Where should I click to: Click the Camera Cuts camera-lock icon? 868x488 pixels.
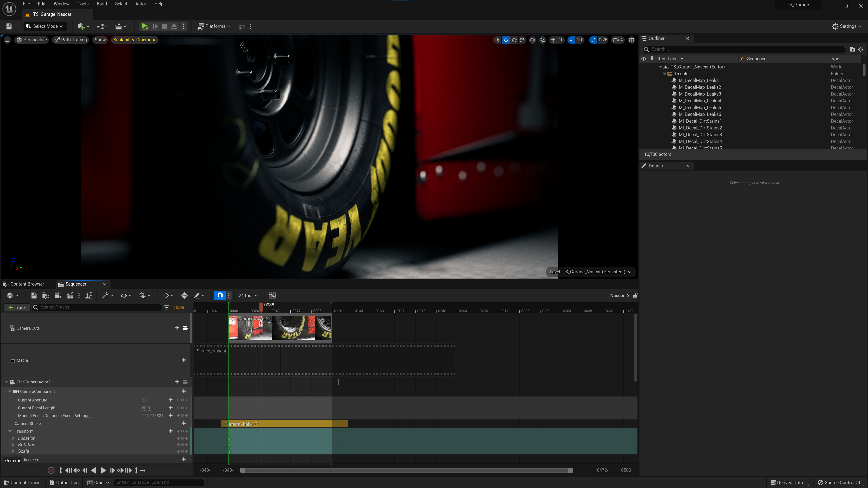tap(185, 328)
